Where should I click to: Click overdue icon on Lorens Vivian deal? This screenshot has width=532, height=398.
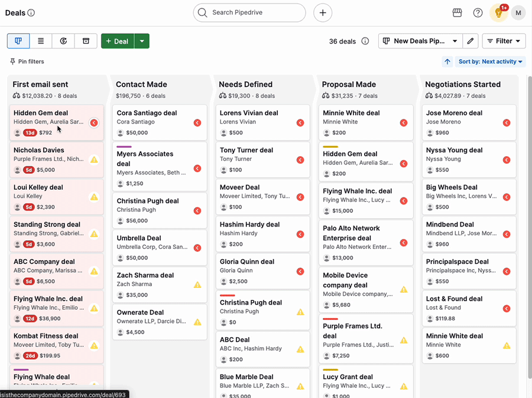click(x=300, y=123)
